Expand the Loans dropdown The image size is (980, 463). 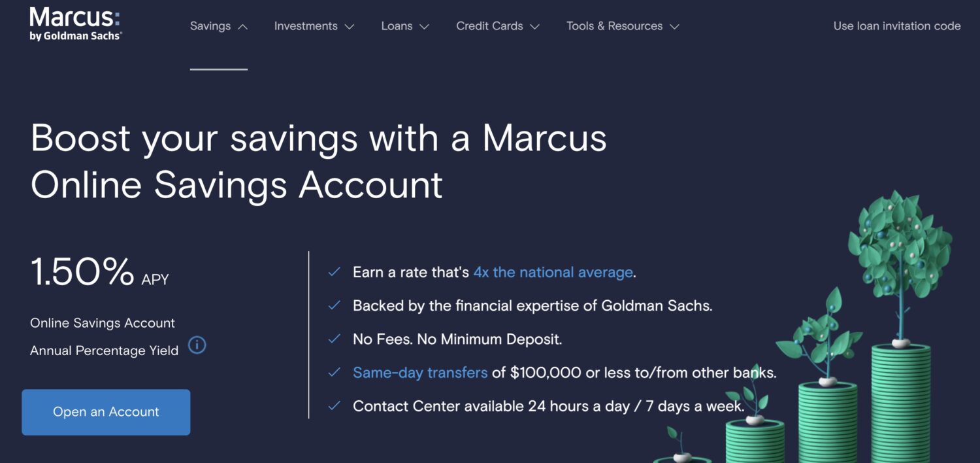coord(425,27)
